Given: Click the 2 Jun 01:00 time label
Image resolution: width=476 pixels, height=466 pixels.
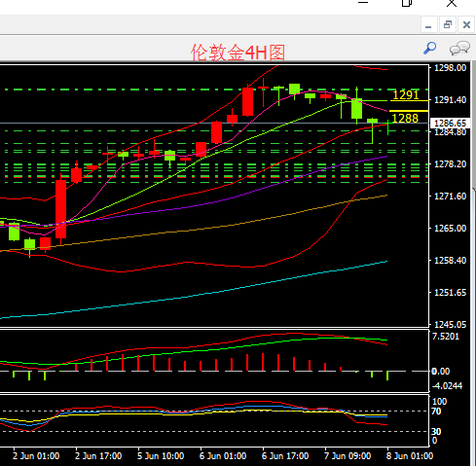Looking at the screenshot, I should (x=36, y=456).
